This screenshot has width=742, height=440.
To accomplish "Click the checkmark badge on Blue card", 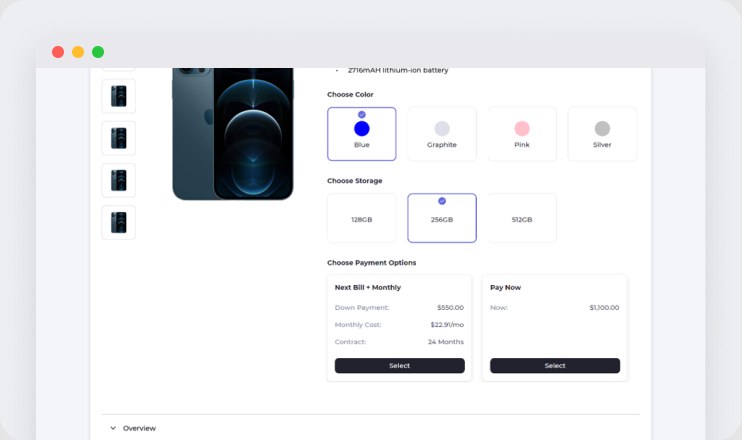I will 362,114.
